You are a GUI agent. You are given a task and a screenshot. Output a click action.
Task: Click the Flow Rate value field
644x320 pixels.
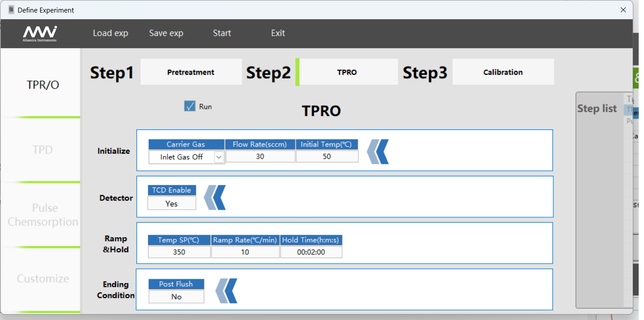tap(260, 157)
